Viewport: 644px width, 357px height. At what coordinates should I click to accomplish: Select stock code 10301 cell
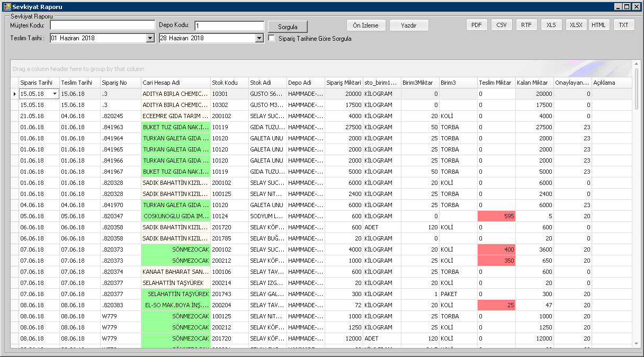pyautogui.click(x=229, y=94)
